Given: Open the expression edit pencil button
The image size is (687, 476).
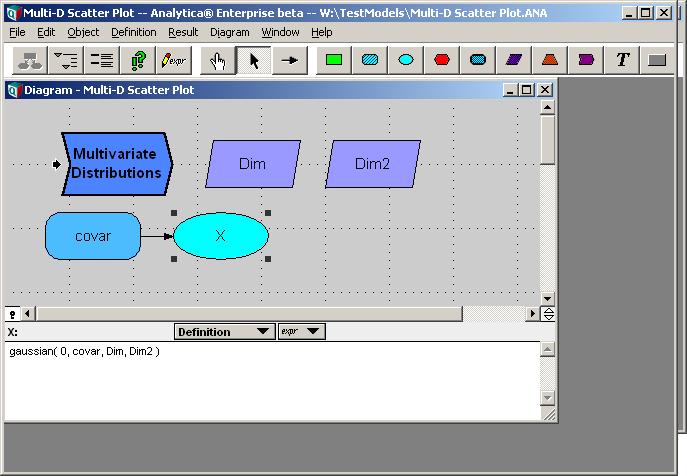Looking at the screenshot, I should 174,60.
